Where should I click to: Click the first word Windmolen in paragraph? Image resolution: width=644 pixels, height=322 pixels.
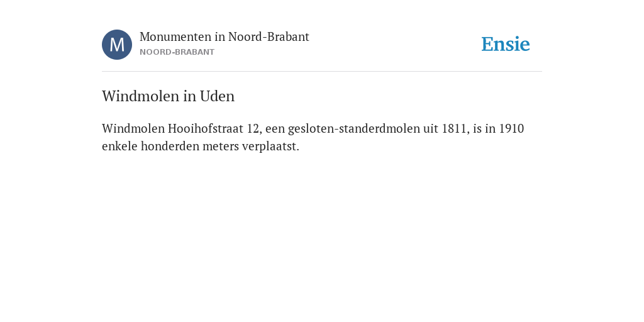click(133, 128)
